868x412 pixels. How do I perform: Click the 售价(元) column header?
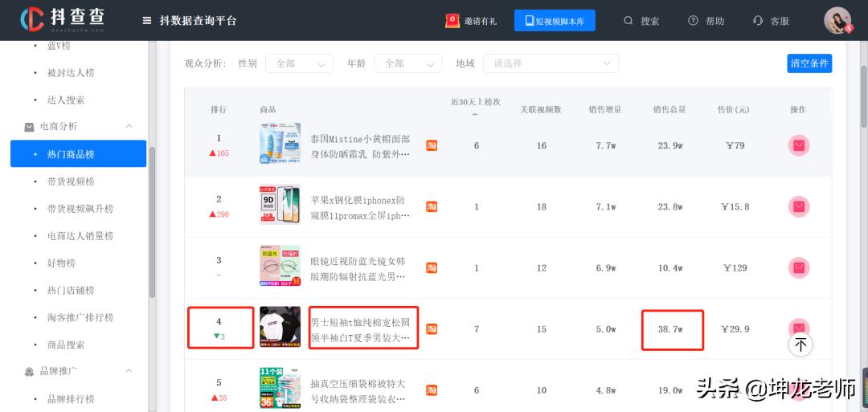click(x=734, y=109)
